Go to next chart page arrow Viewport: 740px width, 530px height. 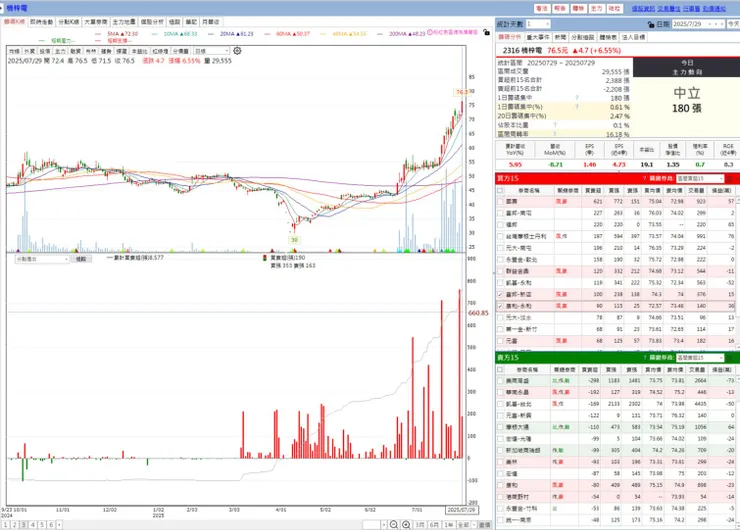point(59,524)
